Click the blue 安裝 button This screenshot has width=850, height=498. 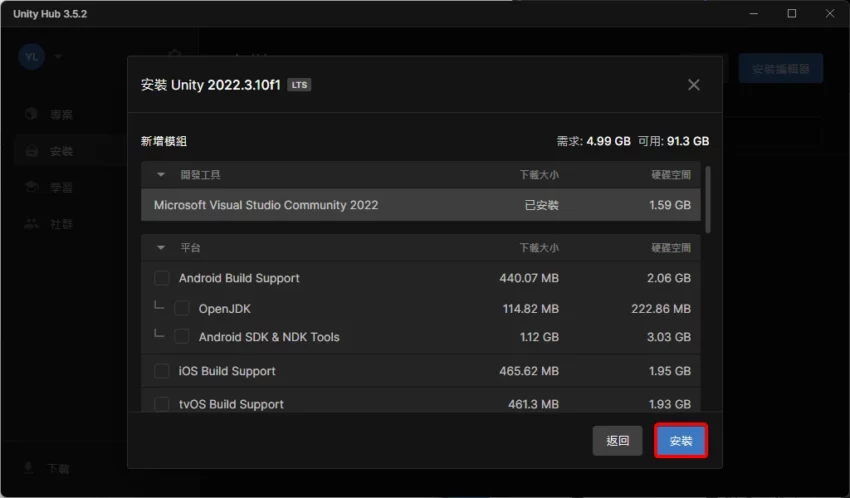(681, 440)
